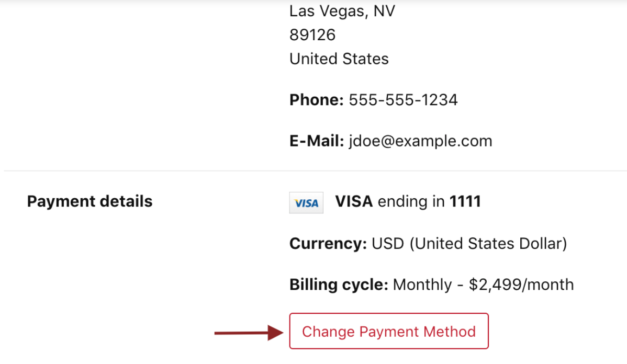Click the words "ending in"
This screenshot has height=364, width=627.
click(411, 201)
